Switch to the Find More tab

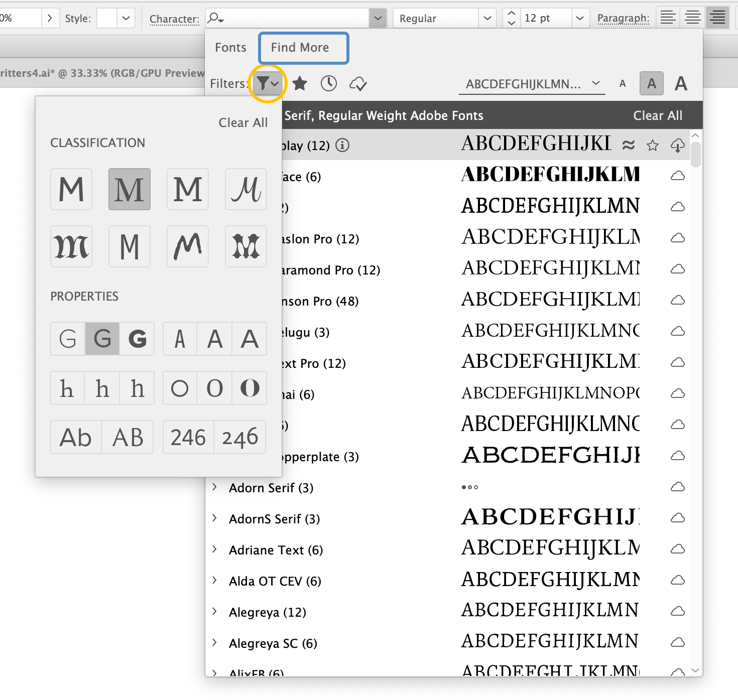(304, 48)
